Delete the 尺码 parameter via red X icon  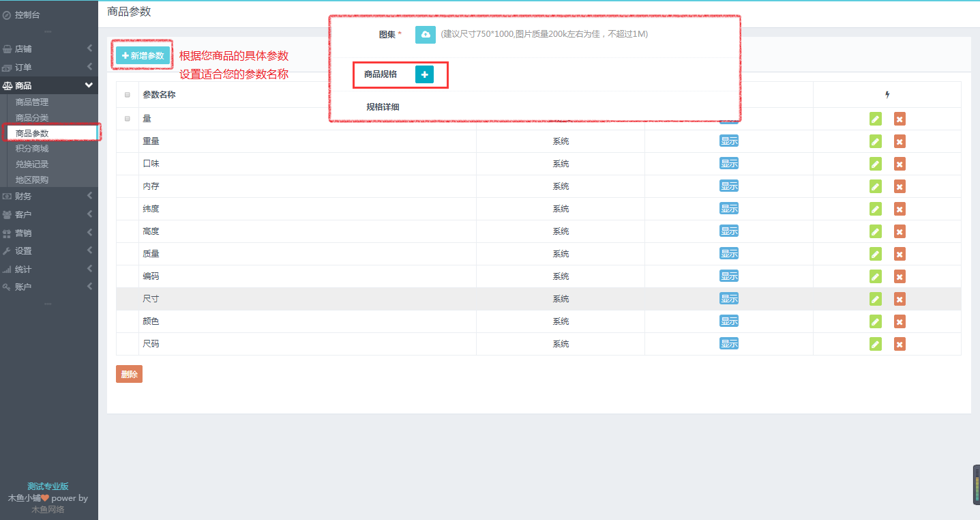click(900, 344)
